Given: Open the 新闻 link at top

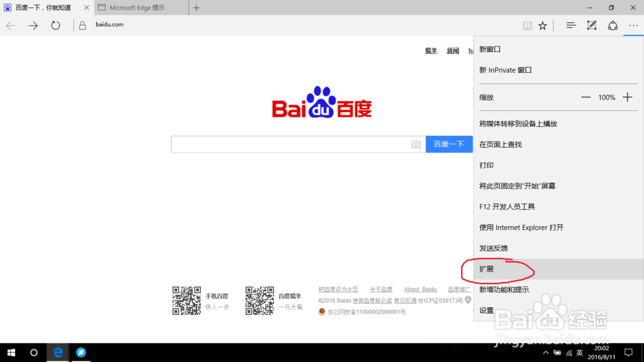Looking at the screenshot, I should click(453, 50).
